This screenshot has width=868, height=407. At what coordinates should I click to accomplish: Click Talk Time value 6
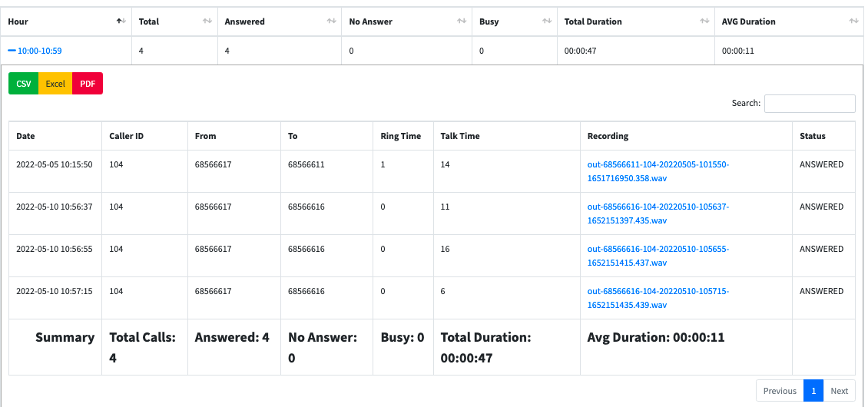pyautogui.click(x=443, y=291)
